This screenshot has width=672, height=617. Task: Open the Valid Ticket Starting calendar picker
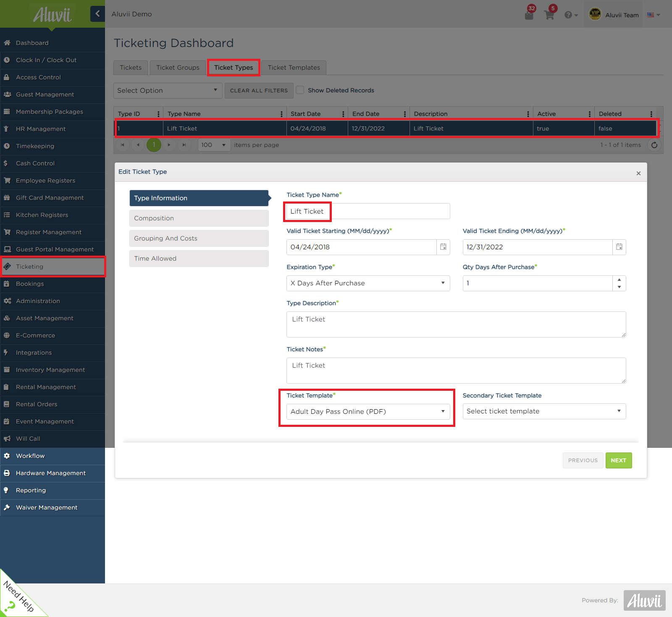(443, 247)
